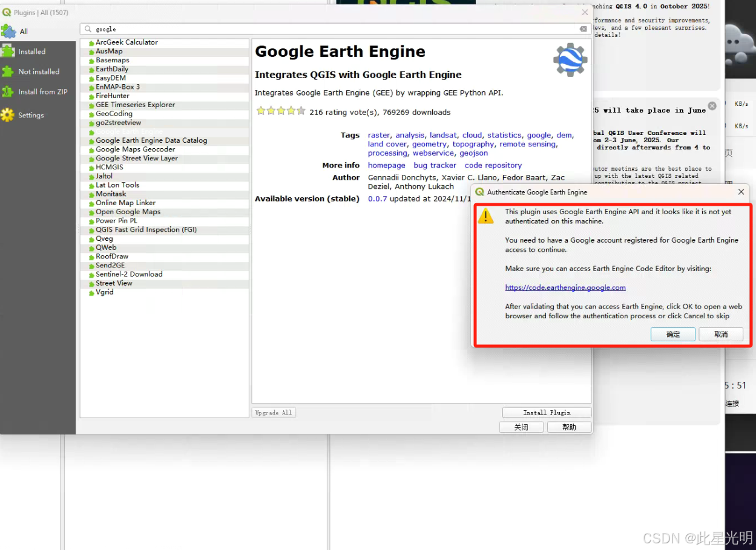Open the bug tracker link
Viewport: 756px width, 550px height.
[435, 165]
